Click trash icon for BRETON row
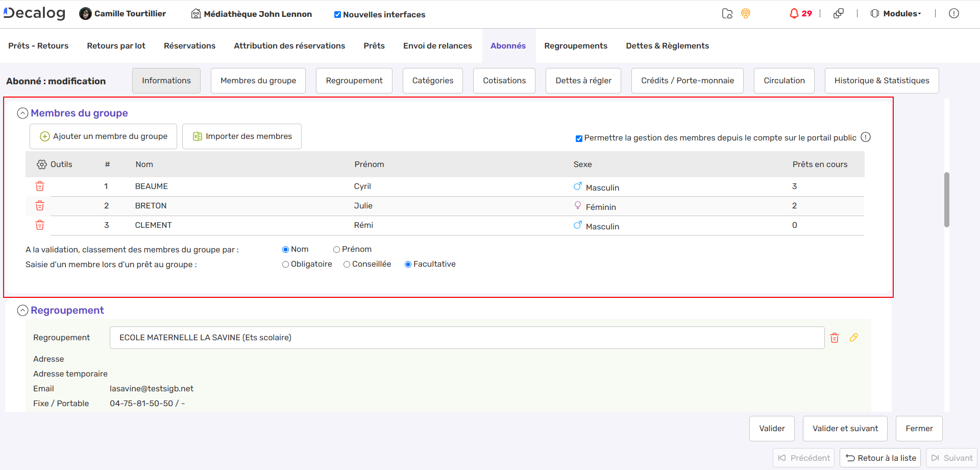The height and width of the screenshot is (470, 980). [40, 206]
